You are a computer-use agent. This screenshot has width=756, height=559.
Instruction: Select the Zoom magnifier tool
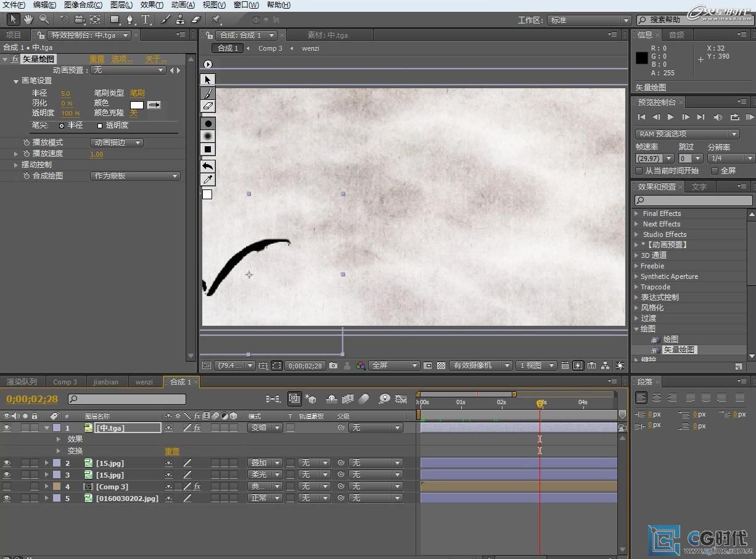(44, 20)
